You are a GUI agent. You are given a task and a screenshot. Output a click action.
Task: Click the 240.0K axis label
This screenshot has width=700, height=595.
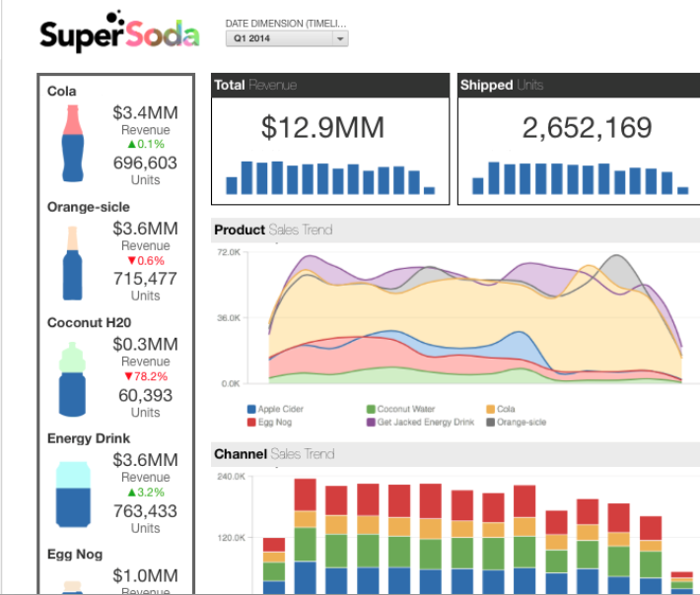(x=232, y=477)
